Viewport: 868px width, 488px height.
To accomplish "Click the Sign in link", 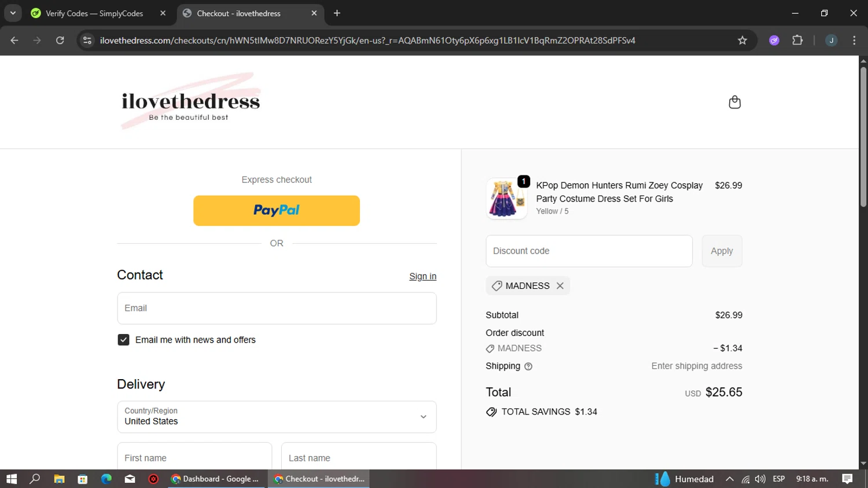I will tap(422, 276).
